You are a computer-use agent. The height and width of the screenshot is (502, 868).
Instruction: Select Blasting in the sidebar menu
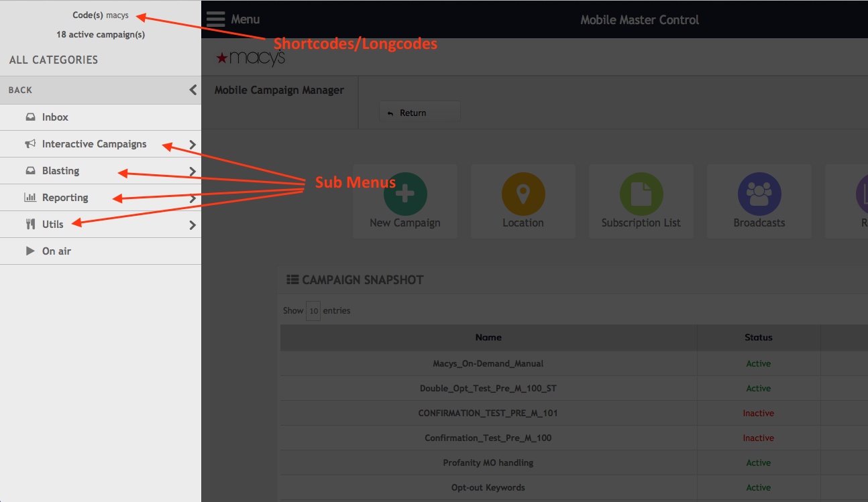click(60, 171)
